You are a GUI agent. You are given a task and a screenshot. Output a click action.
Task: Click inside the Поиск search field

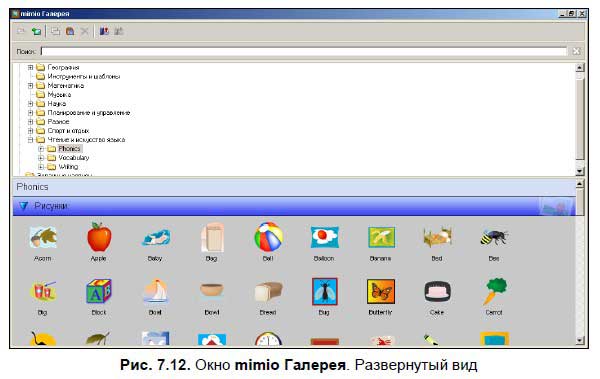pyautogui.click(x=303, y=51)
